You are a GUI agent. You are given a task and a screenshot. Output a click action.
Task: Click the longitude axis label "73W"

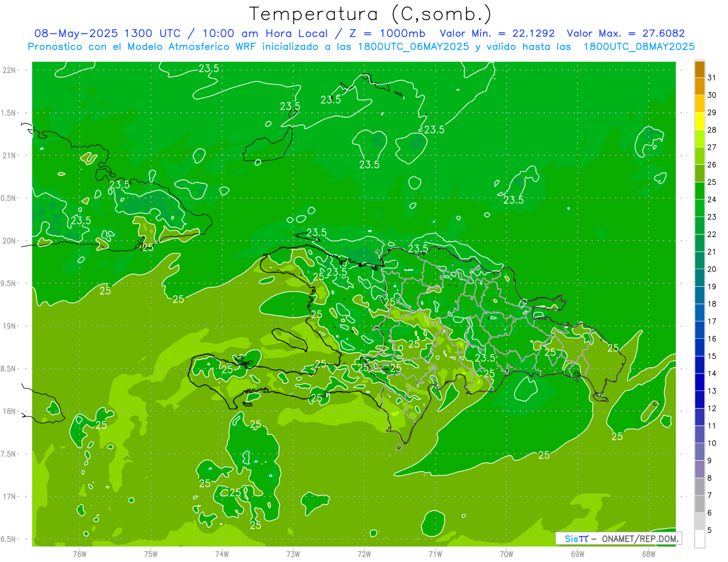click(293, 554)
